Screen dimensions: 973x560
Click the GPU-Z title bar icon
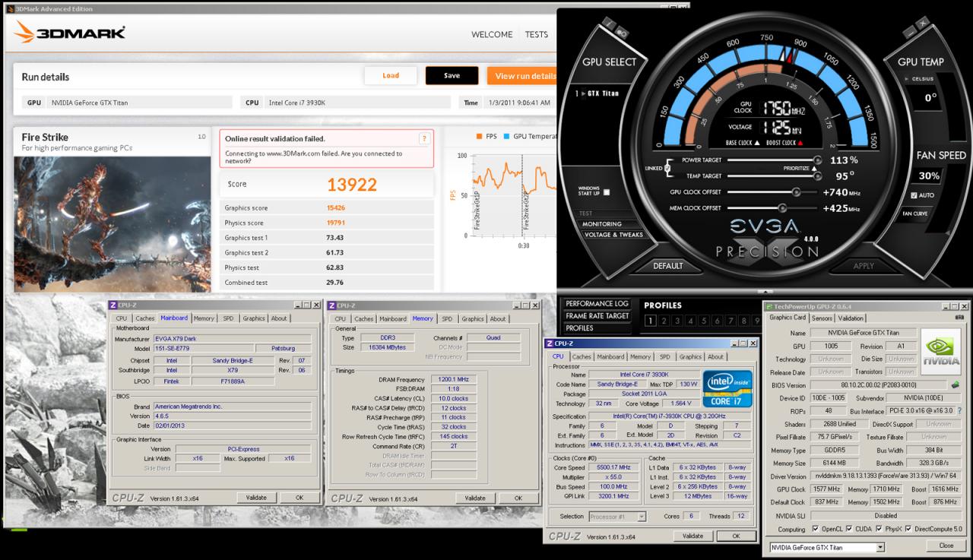tap(770, 305)
